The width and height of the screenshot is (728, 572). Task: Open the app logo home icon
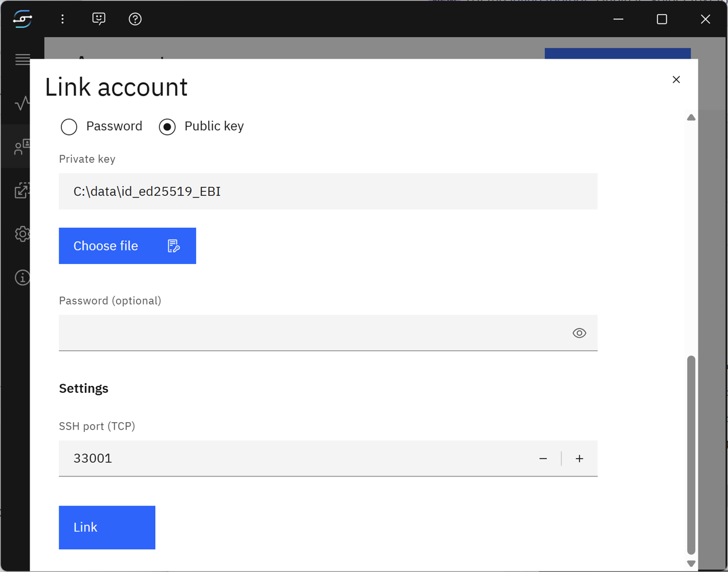tap(22, 19)
